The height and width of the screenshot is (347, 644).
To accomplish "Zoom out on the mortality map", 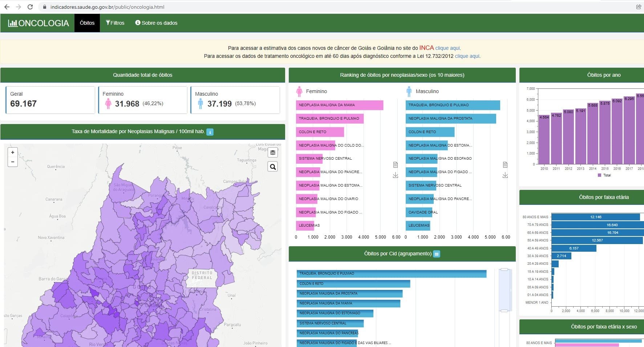I will 13,162.
